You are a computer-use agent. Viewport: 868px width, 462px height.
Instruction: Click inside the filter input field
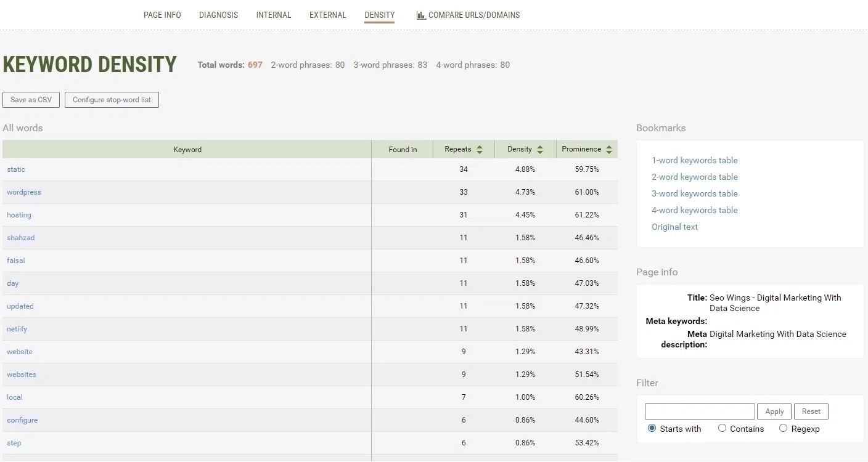pyautogui.click(x=699, y=411)
